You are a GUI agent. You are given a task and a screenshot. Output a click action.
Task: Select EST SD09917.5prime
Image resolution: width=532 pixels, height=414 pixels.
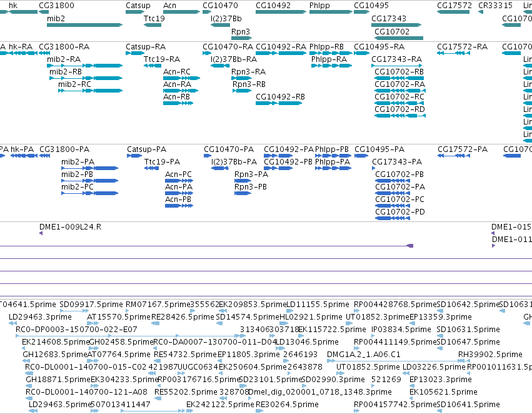91,305
